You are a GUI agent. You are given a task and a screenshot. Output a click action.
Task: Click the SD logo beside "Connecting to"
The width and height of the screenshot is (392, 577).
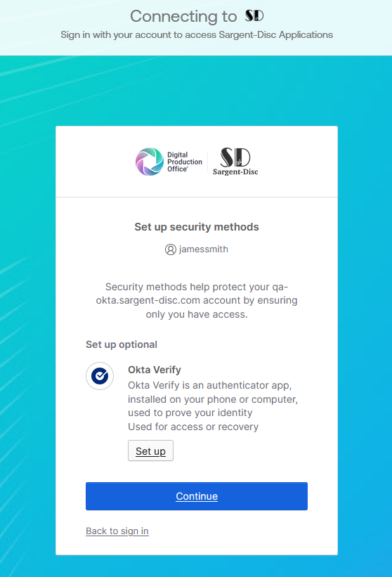[x=254, y=15]
